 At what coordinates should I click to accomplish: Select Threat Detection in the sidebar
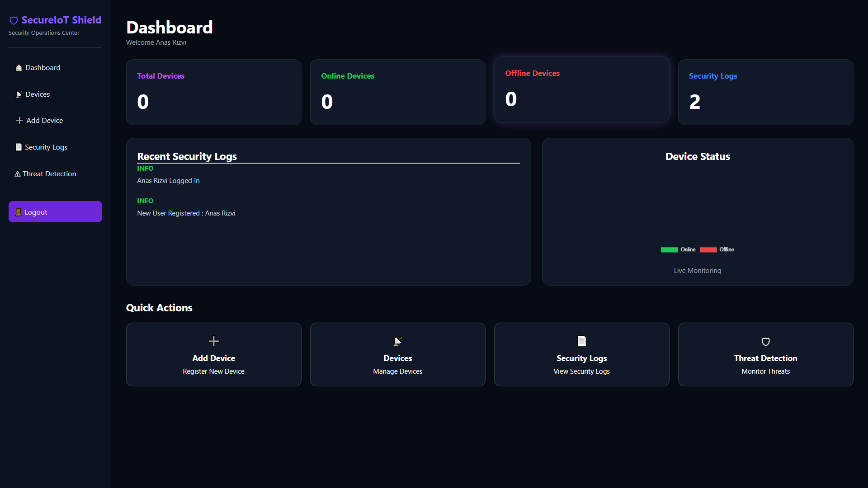tap(55, 174)
